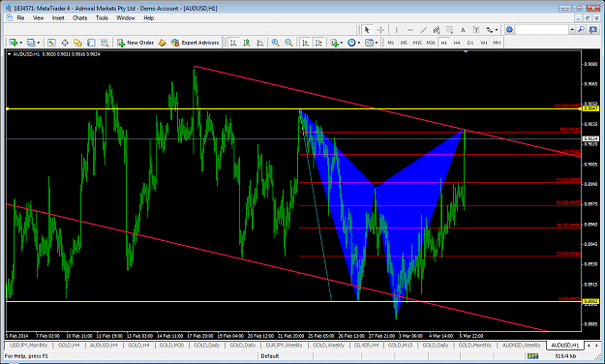
Task: Open the Templates icon
Action: [369, 43]
